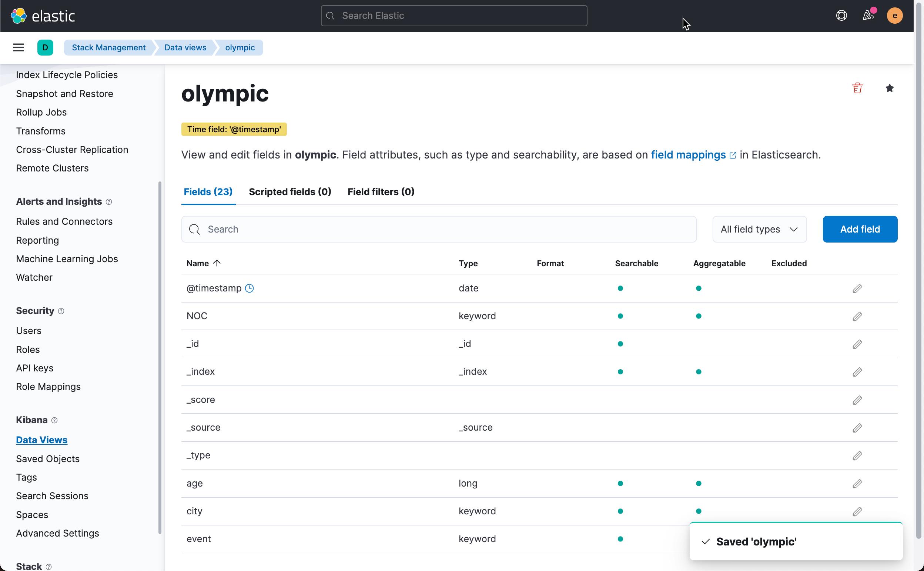This screenshot has width=924, height=571.
Task: Click the Elastic logo
Action: pos(43,16)
